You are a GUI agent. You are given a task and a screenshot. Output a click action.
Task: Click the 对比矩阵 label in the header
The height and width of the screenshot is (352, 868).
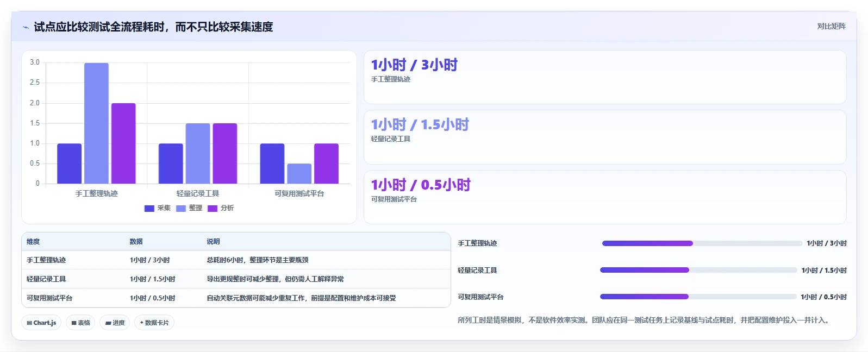tap(831, 26)
